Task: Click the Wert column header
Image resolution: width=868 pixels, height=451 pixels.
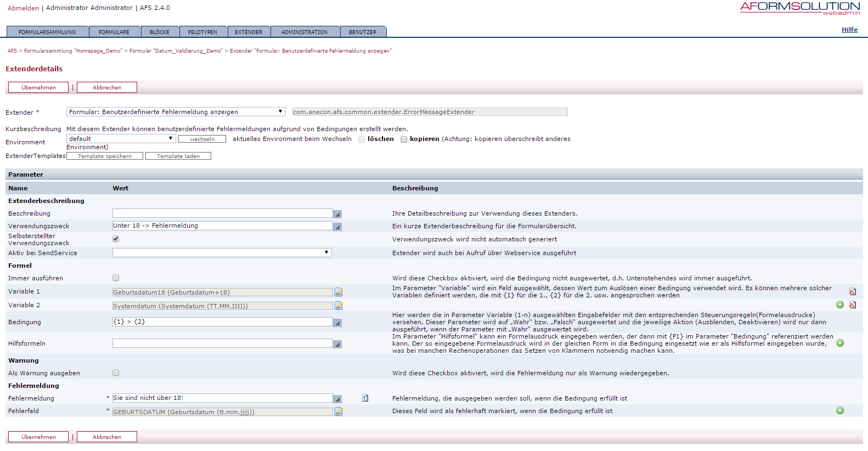Action: [120, 188]
